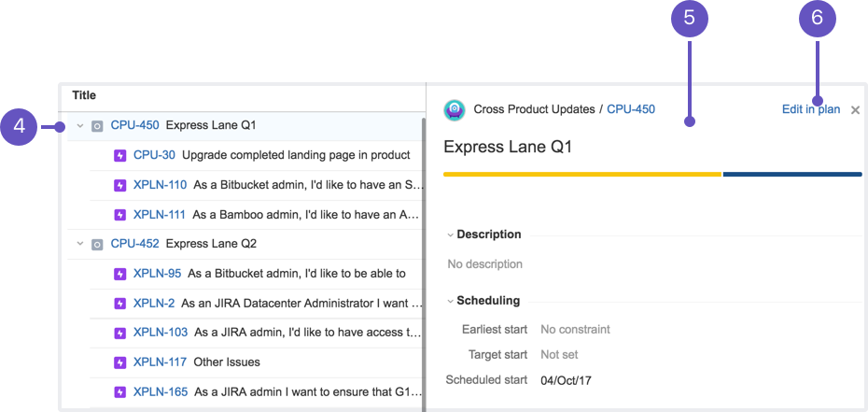Close the issue detail panel
This screenshot has height=412, width=868.
(855, 110)
